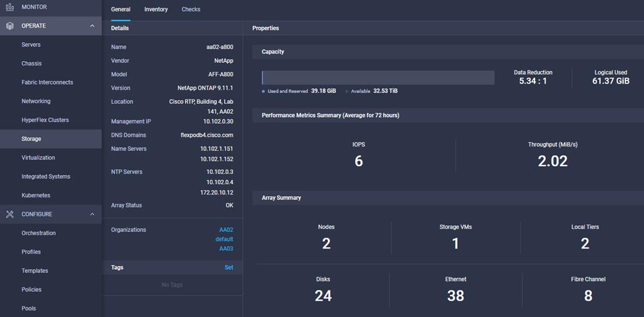Image resolution: width=644 pixels, height=317 pixels.
Task: Click the Ethernet count 38
Action: (x=456, y=296)
